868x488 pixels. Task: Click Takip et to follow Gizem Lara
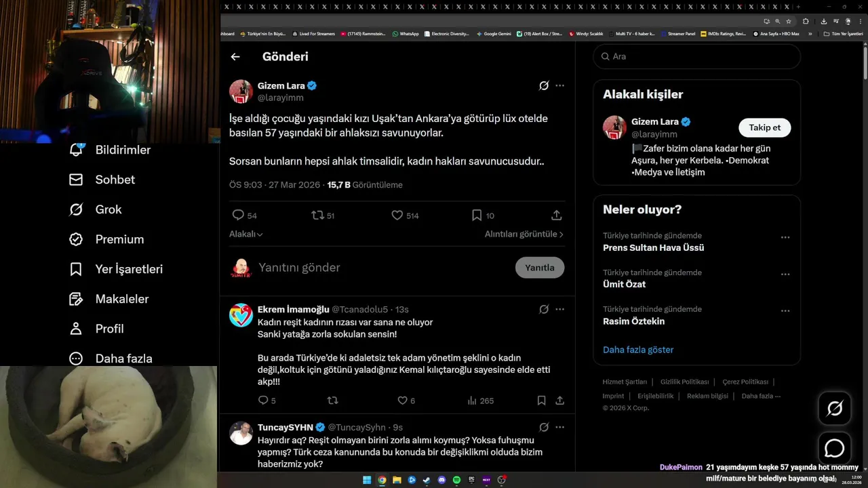click(764, 127)
